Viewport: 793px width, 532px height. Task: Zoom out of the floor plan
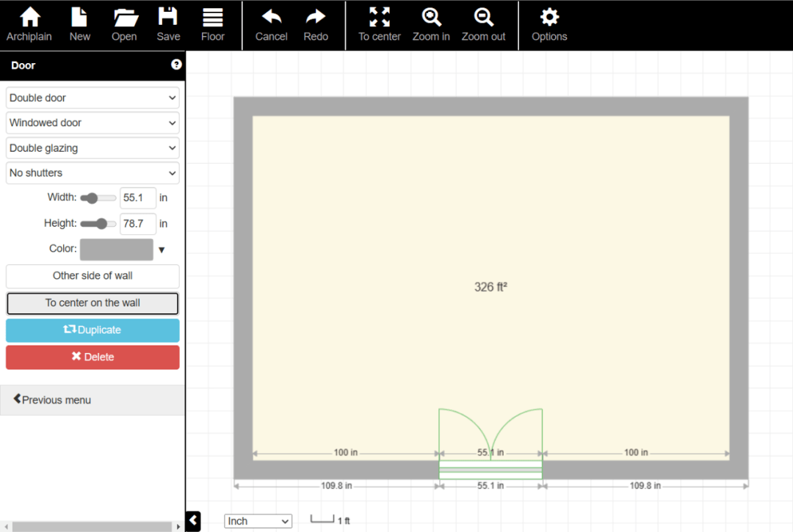coord(483,18)
